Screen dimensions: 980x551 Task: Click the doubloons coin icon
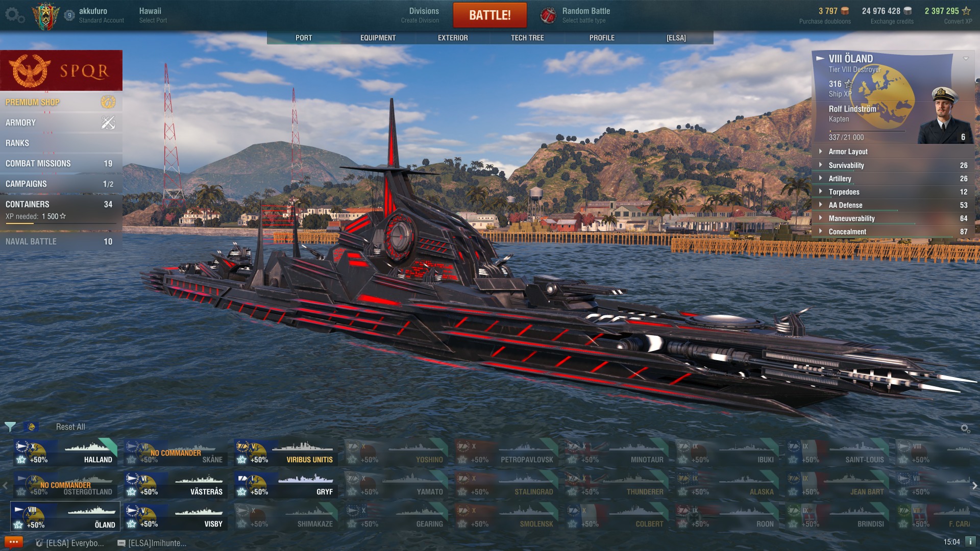(845, 11)
